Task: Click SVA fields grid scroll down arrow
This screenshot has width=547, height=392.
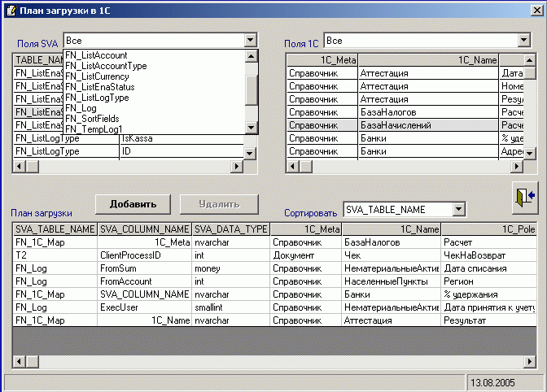Action: 249,153
